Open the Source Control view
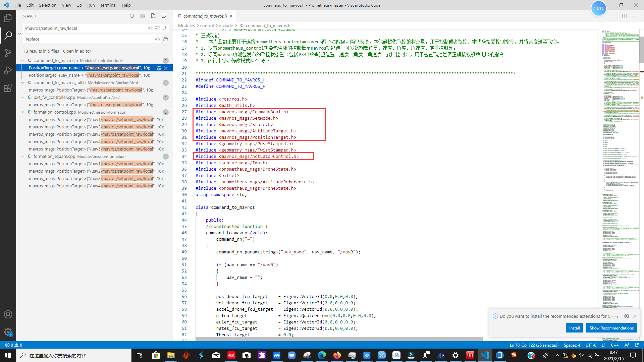The height and width of the screenshot is (362, 644). 8,53
